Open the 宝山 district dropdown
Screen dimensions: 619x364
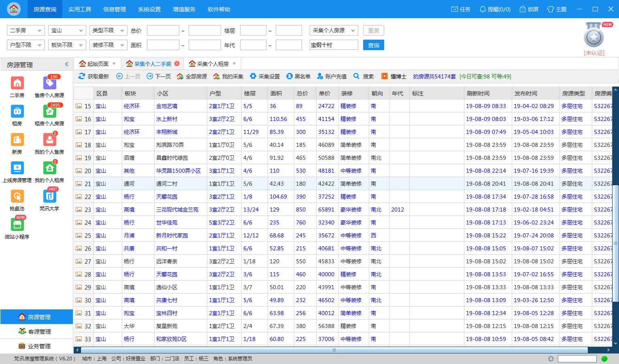point(67,30)
